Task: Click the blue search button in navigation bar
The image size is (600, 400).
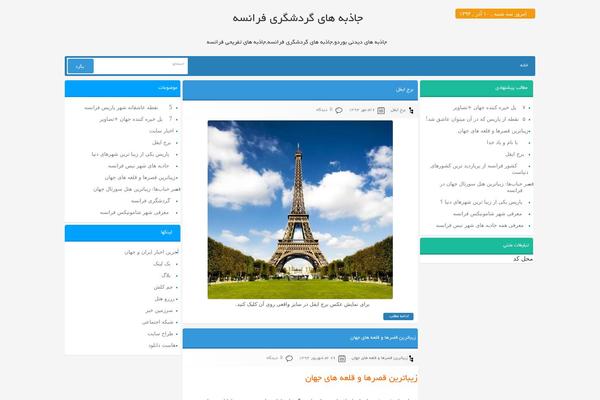Action: [x=80, y=66]
